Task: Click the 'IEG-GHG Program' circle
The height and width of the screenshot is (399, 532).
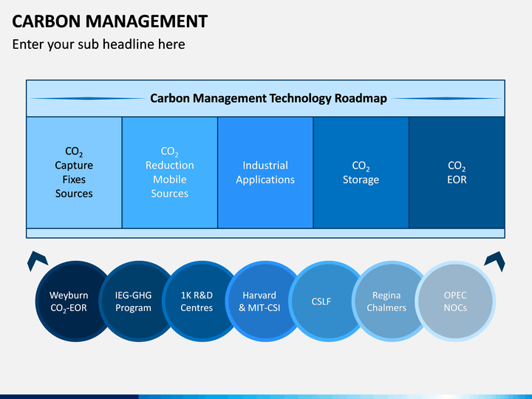Action: pyautogui.click(x=133, y=301)
